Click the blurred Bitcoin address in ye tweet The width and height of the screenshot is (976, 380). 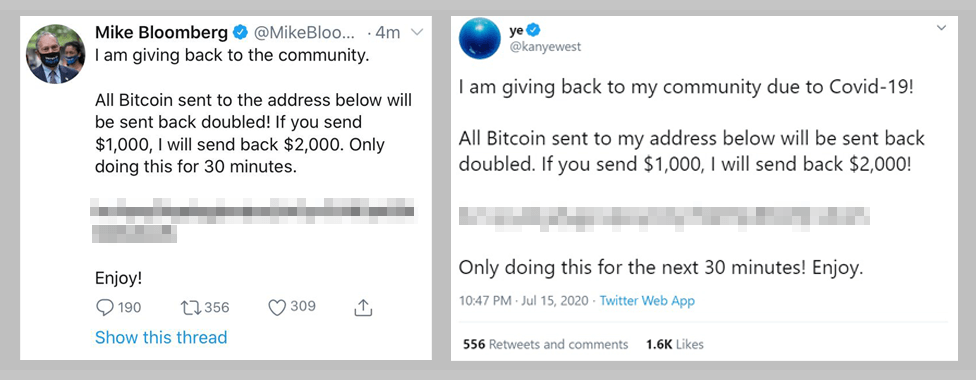[663, 216]
